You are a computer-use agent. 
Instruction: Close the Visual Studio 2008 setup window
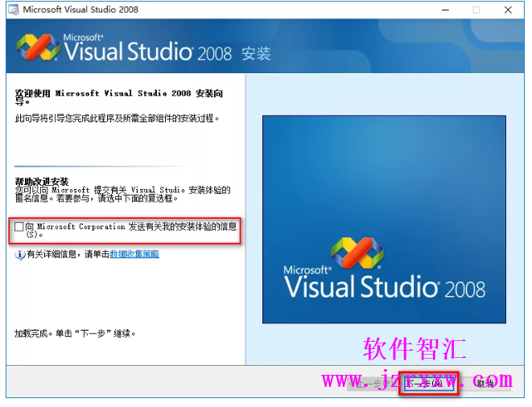tap(508, 10)
